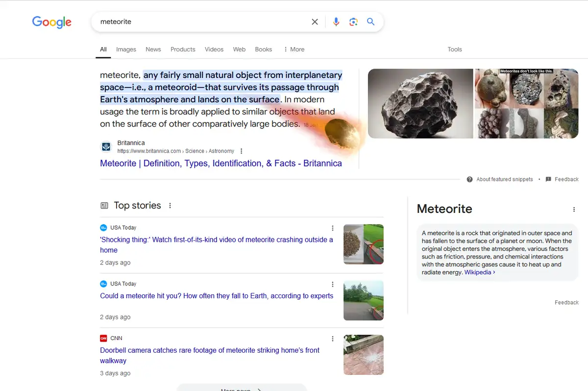Click USA Today logo on second story
This screenshot has width=588, height=391.
point(103,284)
